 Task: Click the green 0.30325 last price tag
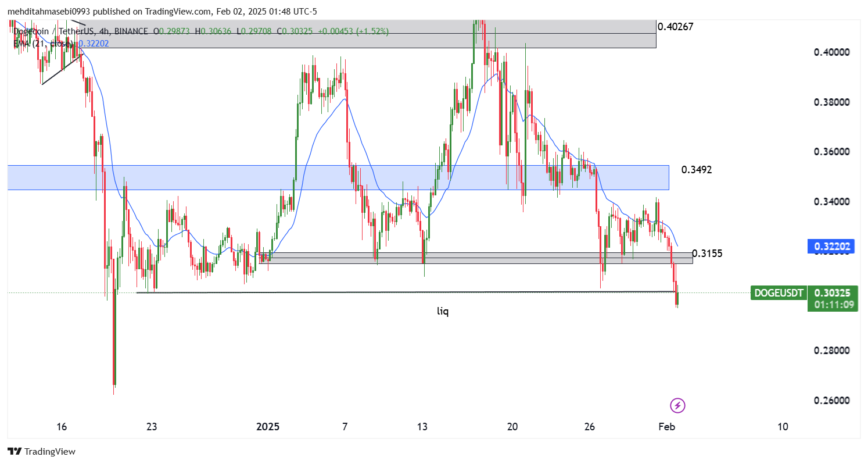833,292
